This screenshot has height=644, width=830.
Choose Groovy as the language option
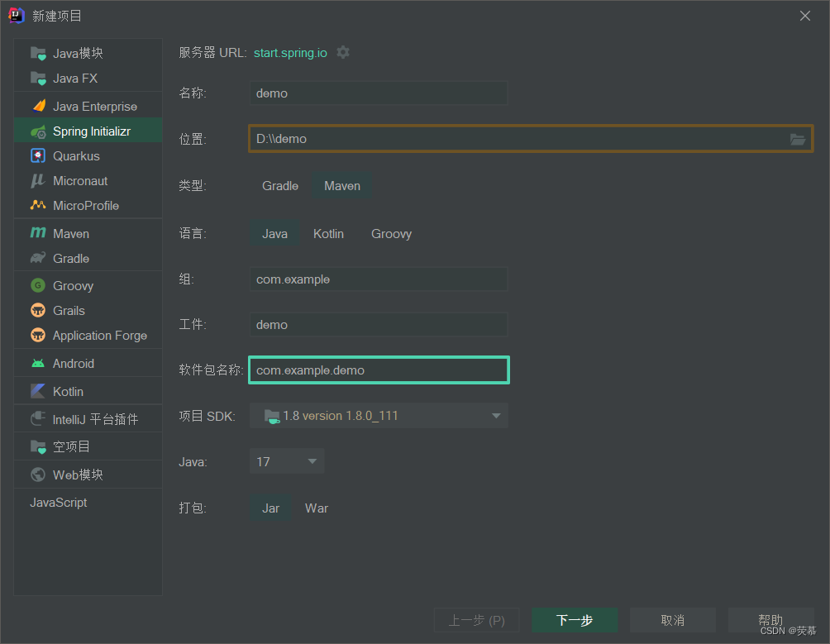pos(391,234)
